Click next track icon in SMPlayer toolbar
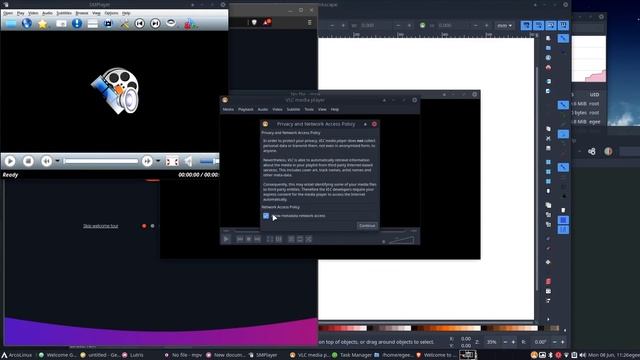The width and height of the screenshot is (640, 360). click(x=155, y=24)
